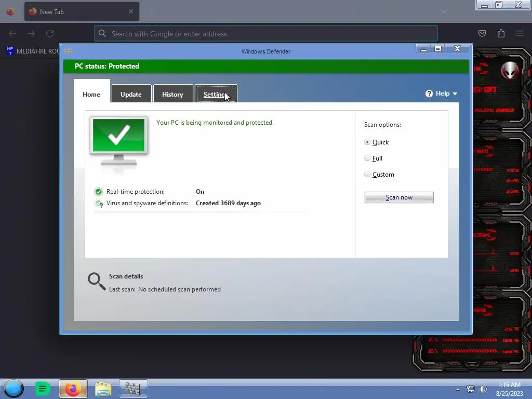532x399 pixels.
Task: Click the Firefox View icon beside tabs
Action: [10, 11]
